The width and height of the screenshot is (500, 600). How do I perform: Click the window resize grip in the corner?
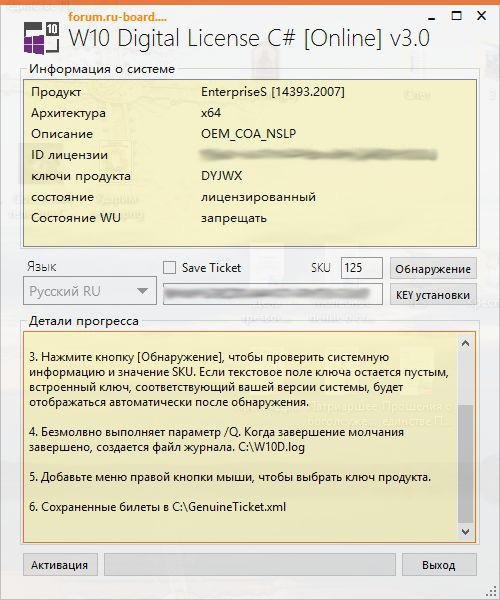coord(491,591)
